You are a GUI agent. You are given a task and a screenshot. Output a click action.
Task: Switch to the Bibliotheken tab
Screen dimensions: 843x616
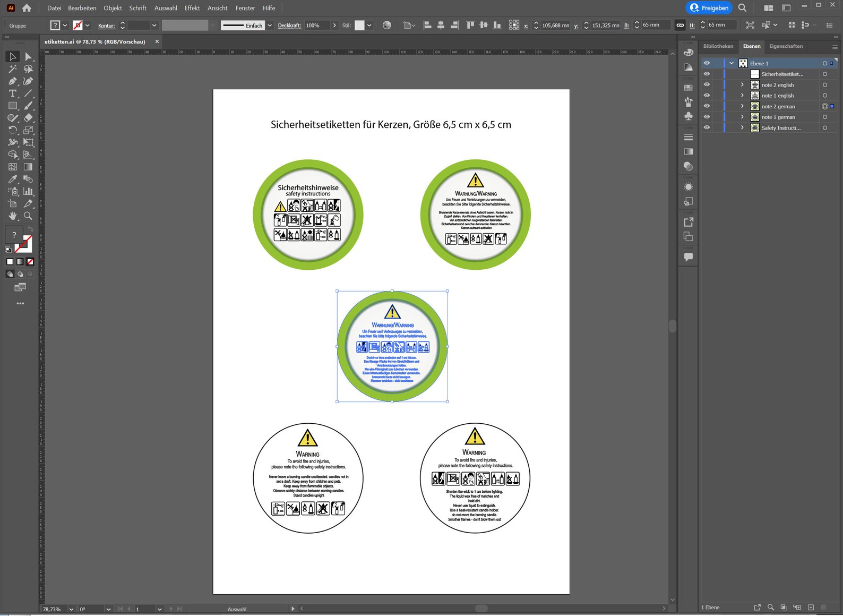click(x=718, y=46)
